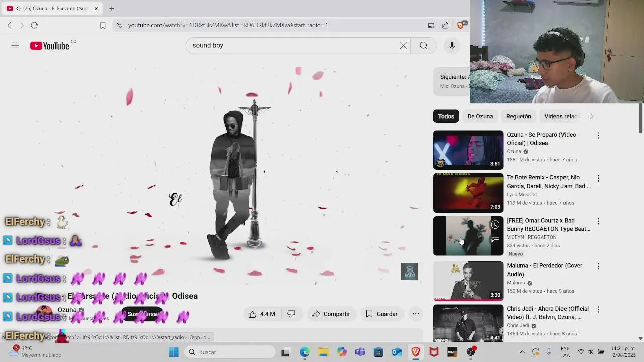Image resolution: width=644 pixels, height=362 pixels.
Task: Show hidden system tray icons chevron
Action: click(x=522, y=352)
